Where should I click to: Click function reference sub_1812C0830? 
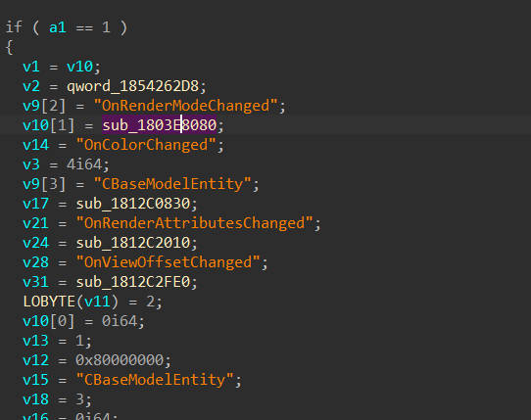[133, 204]
